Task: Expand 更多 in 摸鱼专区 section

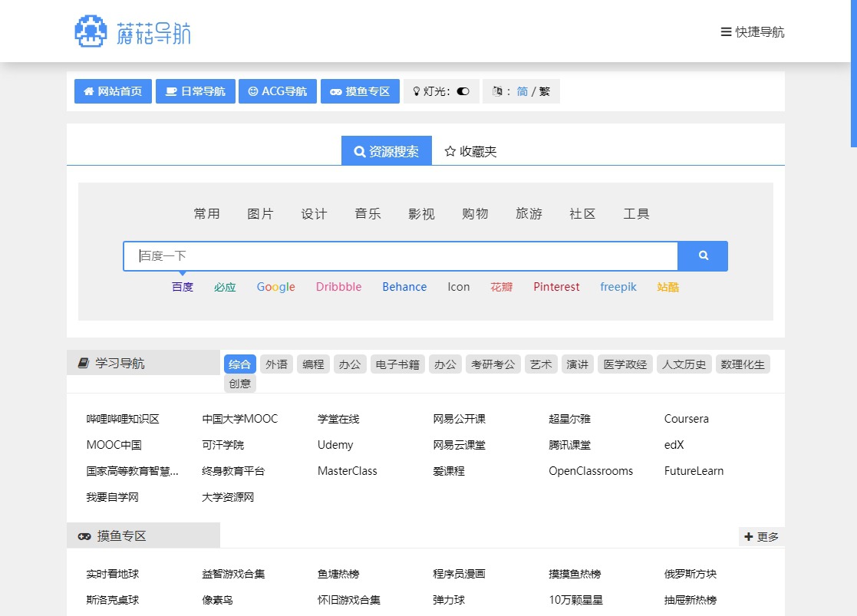Action: pyautogui.click(x=761, y=537)
